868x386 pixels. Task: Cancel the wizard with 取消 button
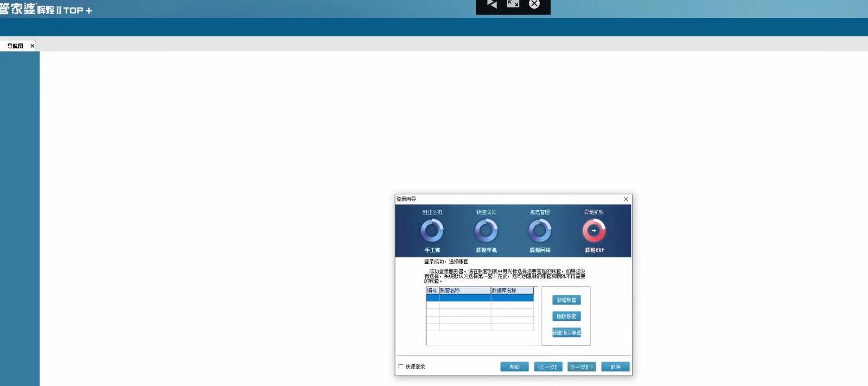pyautogui.click(x=615, y=367)
